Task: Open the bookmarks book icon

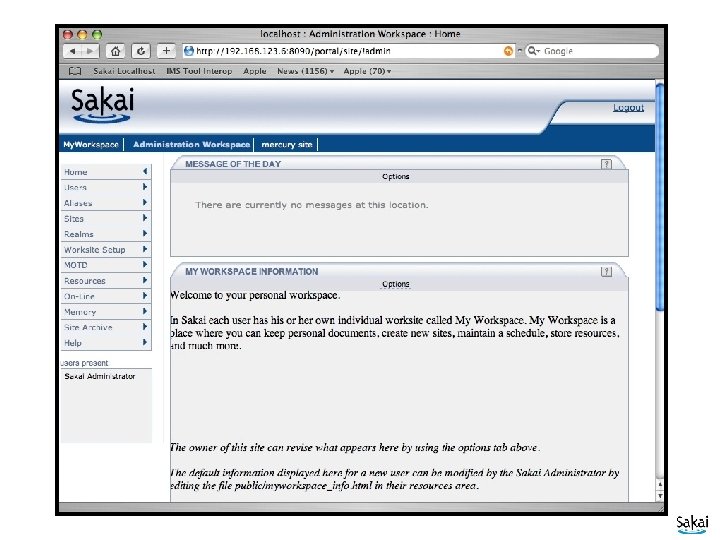Action: pos(75,71)
